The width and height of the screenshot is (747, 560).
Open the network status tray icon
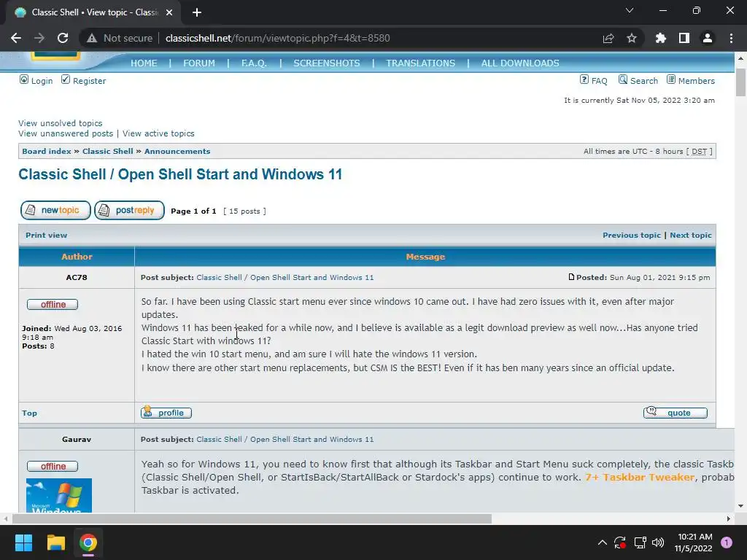[x=640, y=542]
